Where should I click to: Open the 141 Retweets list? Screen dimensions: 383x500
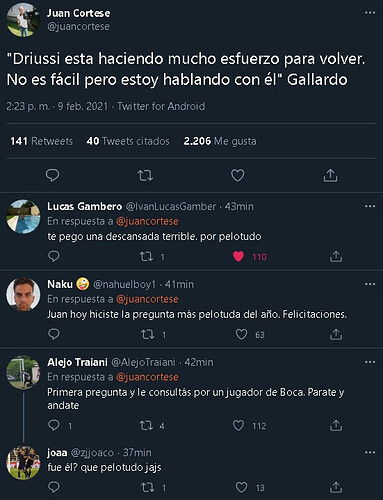(41, 141)
